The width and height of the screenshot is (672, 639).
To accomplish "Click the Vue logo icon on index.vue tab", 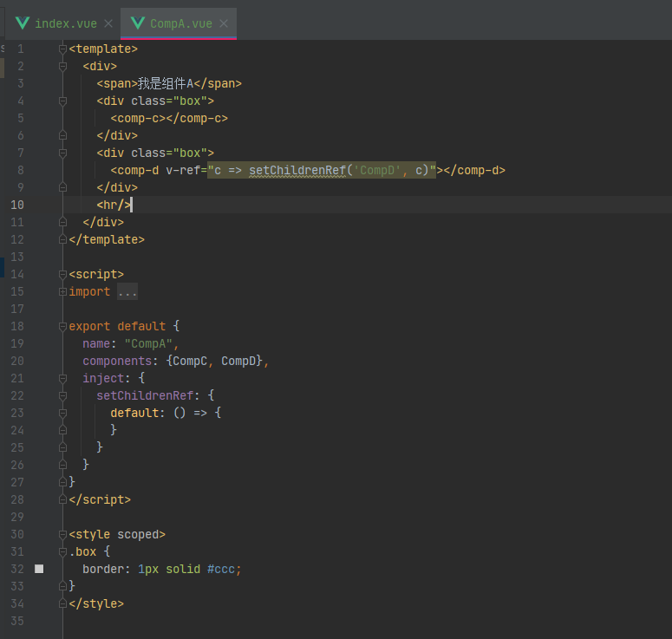I will pyautogui.click(x=23, y=23).
